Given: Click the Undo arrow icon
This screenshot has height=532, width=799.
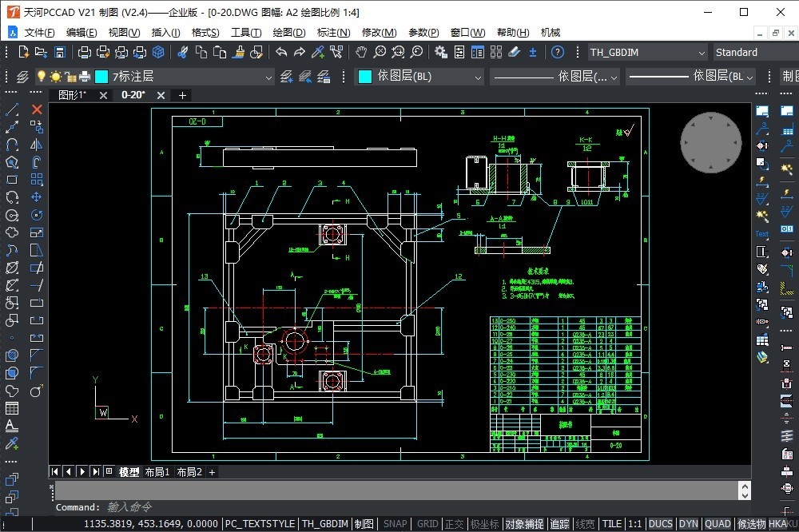Looking at the screenshot, I should coord(281,52).
